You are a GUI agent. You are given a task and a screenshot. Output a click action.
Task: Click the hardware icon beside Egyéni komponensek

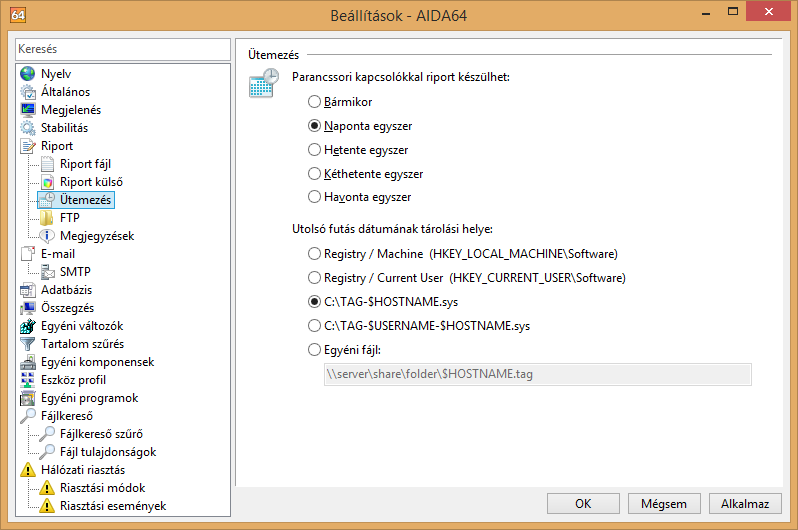[x=27, y=362]
